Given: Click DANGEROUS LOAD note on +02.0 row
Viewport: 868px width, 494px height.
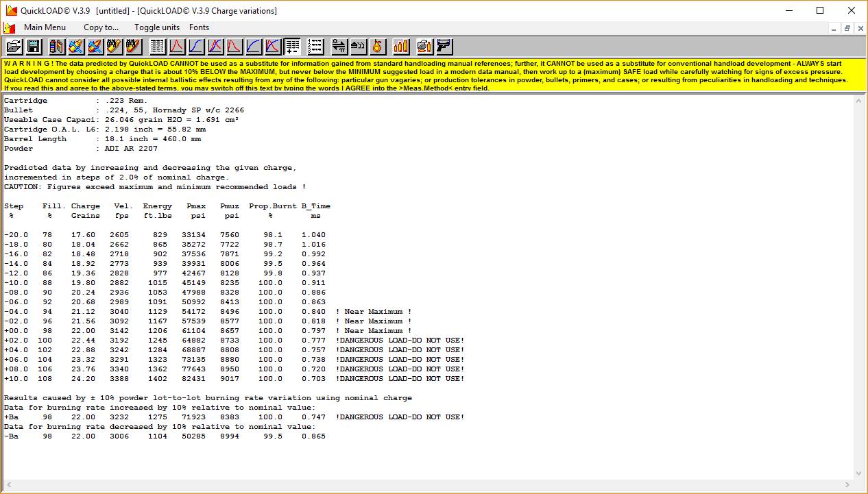Looking at the screenshot, I should pyautogui.click(x=400, y=341).
